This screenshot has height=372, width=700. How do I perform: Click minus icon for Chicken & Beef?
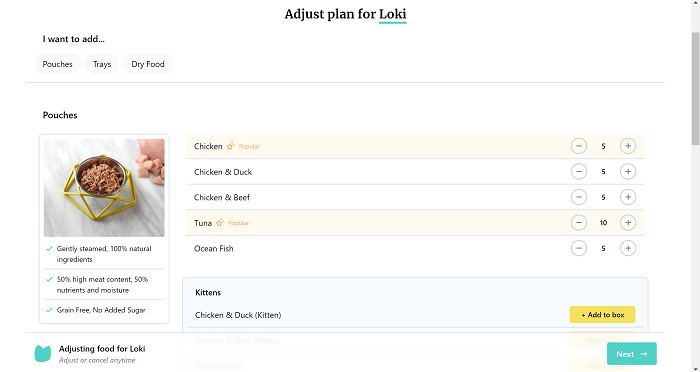579,197
